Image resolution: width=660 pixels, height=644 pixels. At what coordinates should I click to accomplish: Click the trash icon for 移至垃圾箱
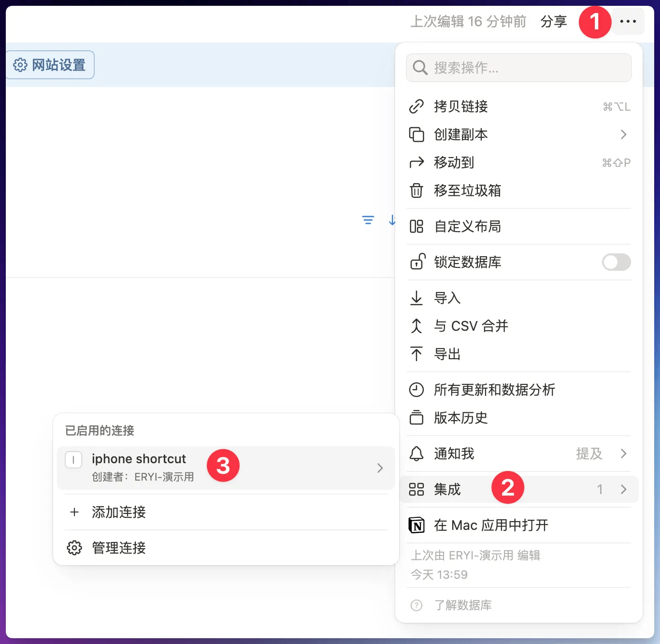point(416,190)
